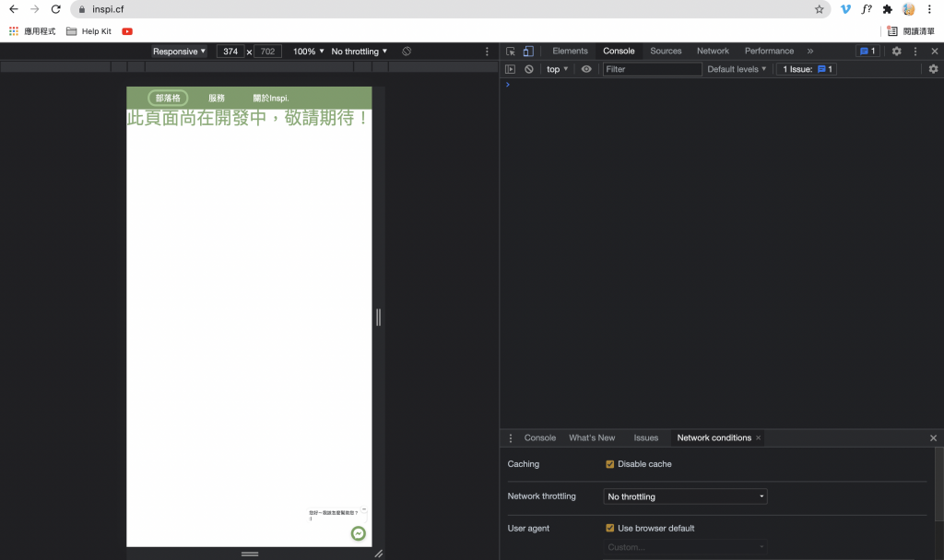The width and height of the screenshot is (944, 560).
Task: Close the Network conditions tab
Action: click(x=759, y=437)
